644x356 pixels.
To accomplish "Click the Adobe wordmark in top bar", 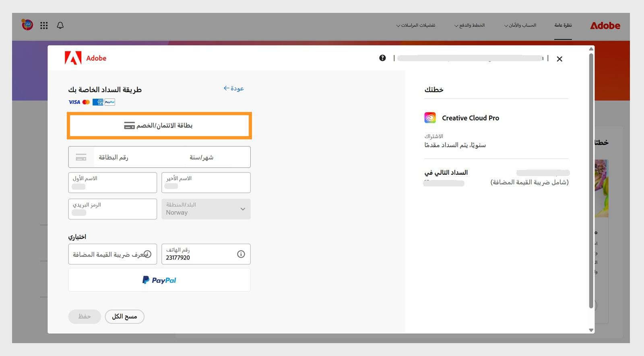I will click(x=605, y=25).
